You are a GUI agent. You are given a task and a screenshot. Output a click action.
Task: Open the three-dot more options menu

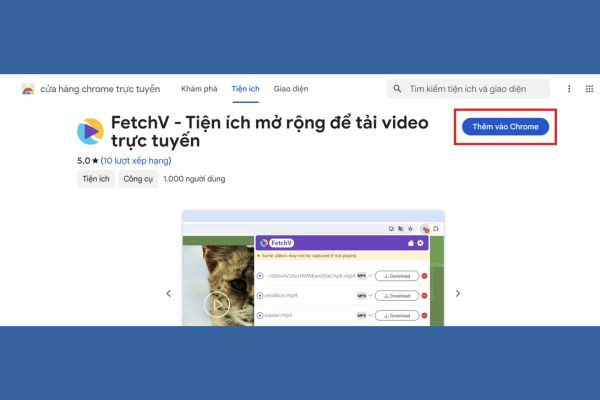[569, 89]
